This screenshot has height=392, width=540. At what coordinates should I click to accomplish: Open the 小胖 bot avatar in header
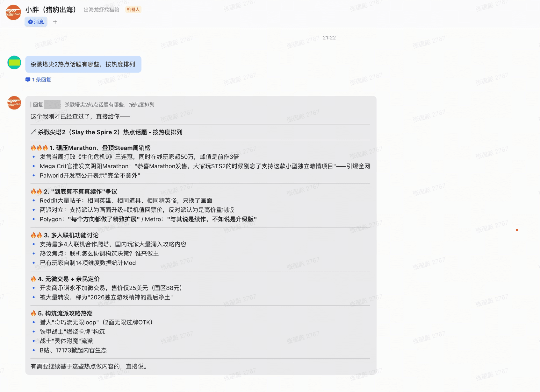13,12
